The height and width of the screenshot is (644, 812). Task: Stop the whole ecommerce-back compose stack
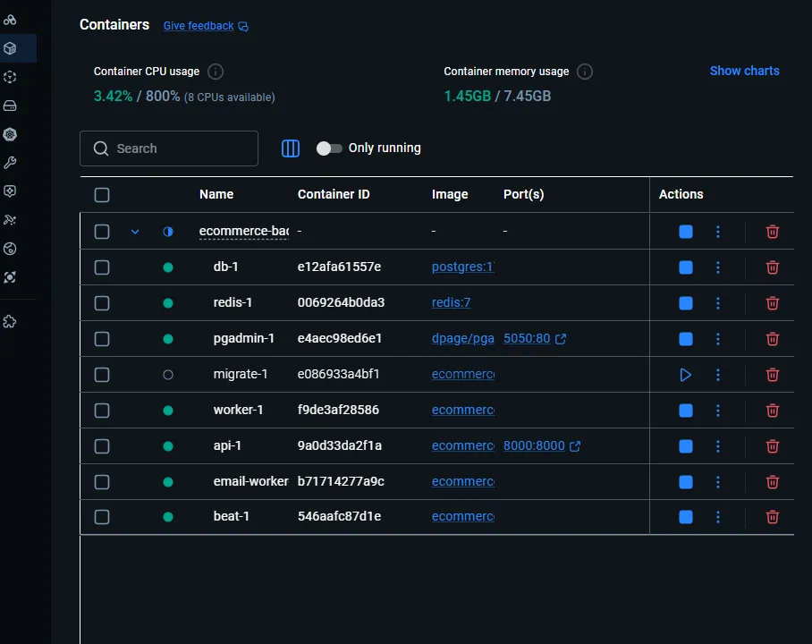[686, 232]
